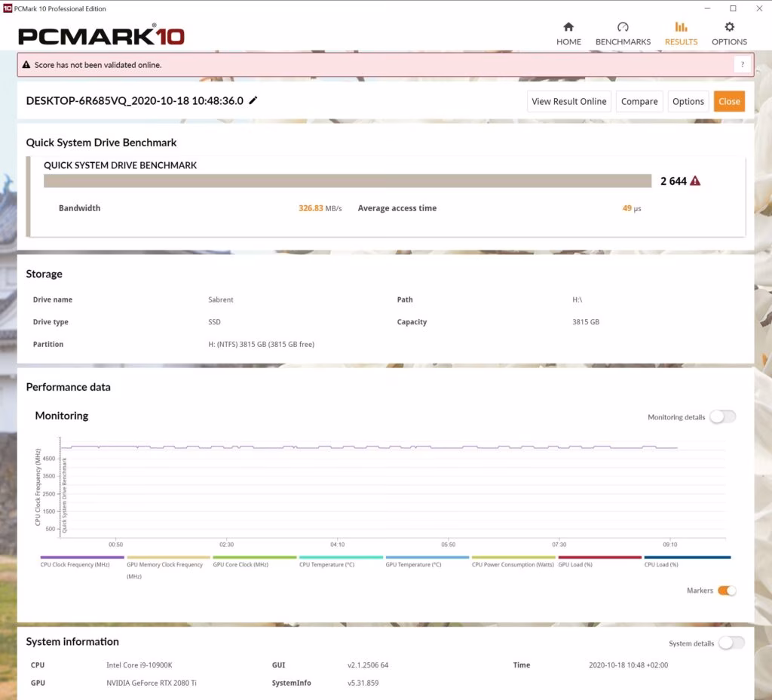
Task: Open the RESULTS tab
Action: tap(681, 33)
